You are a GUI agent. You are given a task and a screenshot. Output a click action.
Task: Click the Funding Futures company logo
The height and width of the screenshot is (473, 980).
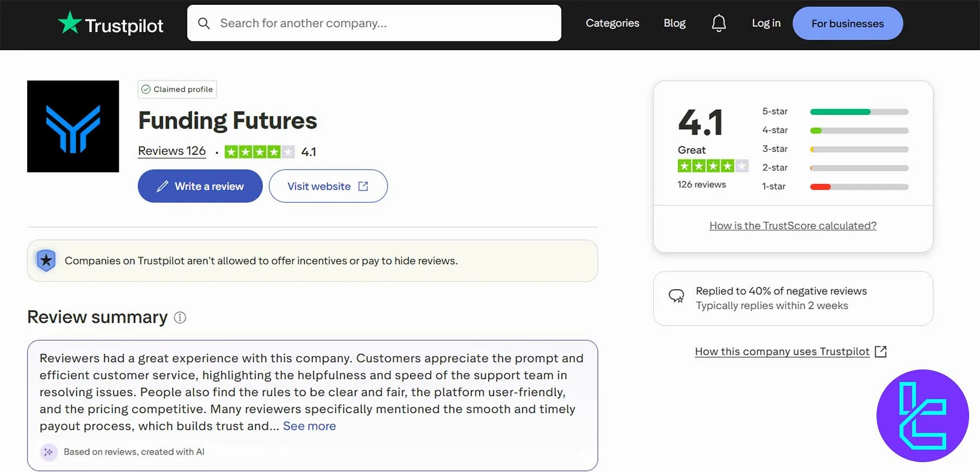tap(73, 126)
